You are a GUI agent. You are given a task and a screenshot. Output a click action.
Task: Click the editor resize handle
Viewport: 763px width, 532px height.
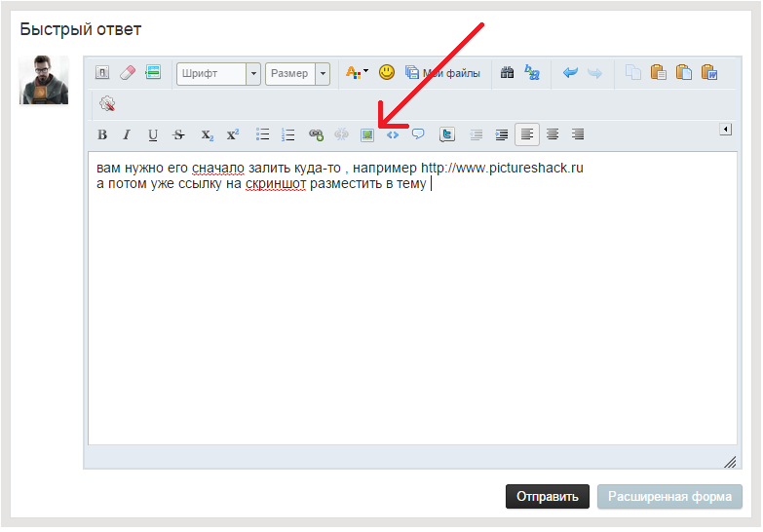click(730, 462)
